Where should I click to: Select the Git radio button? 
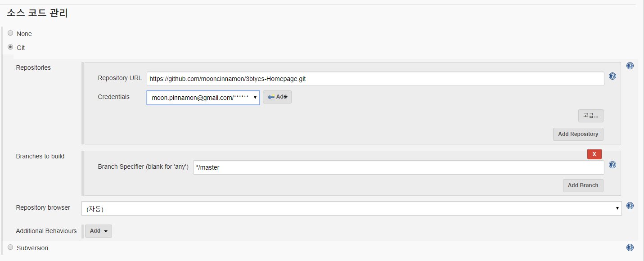tap(10, 47)
